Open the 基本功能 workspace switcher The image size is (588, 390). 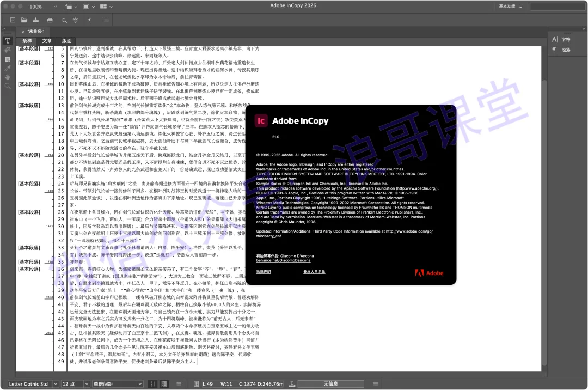(510, 7)
